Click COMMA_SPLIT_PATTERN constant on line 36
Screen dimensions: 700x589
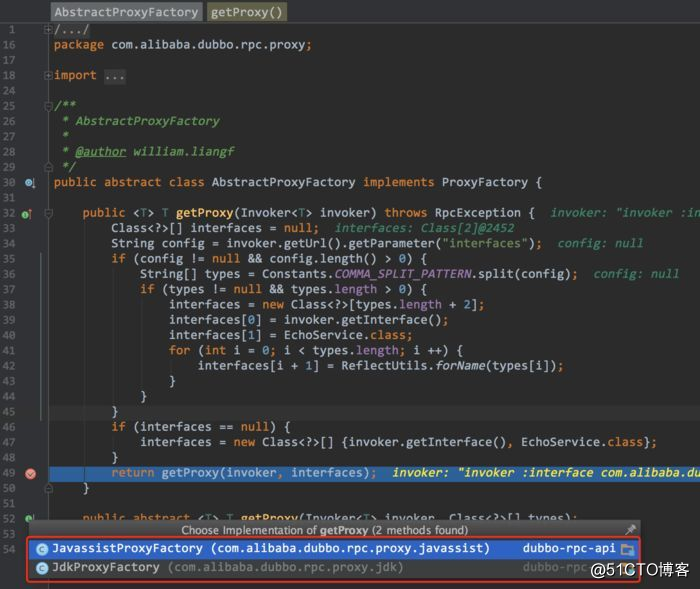(403, 274)
